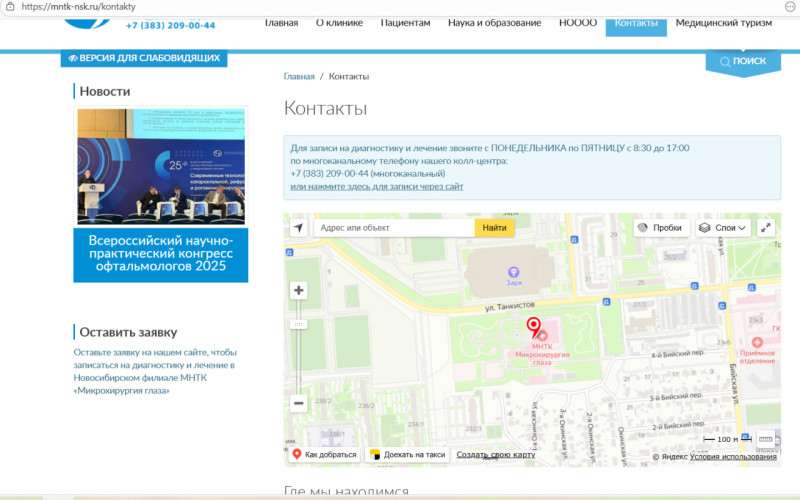The height and width of the screenshot is (500, 800).
Task: Open the Наука и образование menu
Action: (x=494, y=22)
